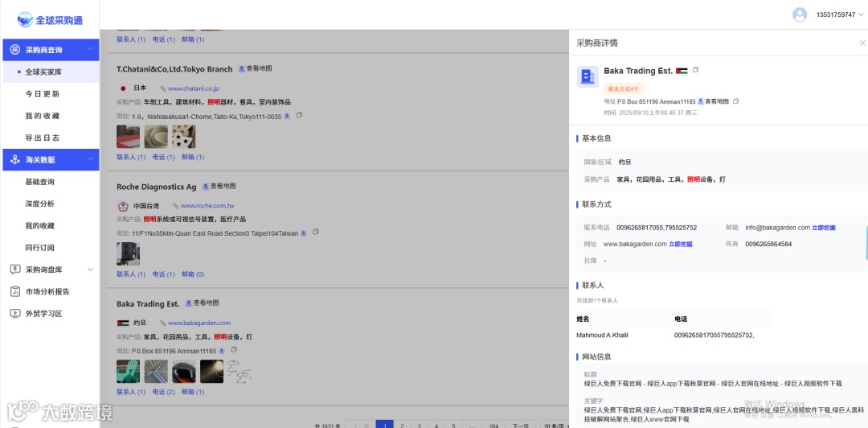Click the Japan flag icon next to 日本
868x428 pixels.
123,88
